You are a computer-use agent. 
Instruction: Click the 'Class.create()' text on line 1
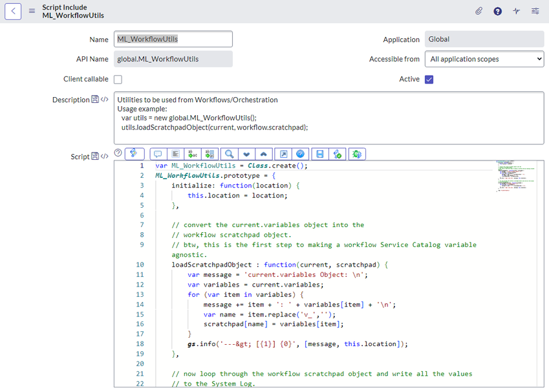pos(277,166)
